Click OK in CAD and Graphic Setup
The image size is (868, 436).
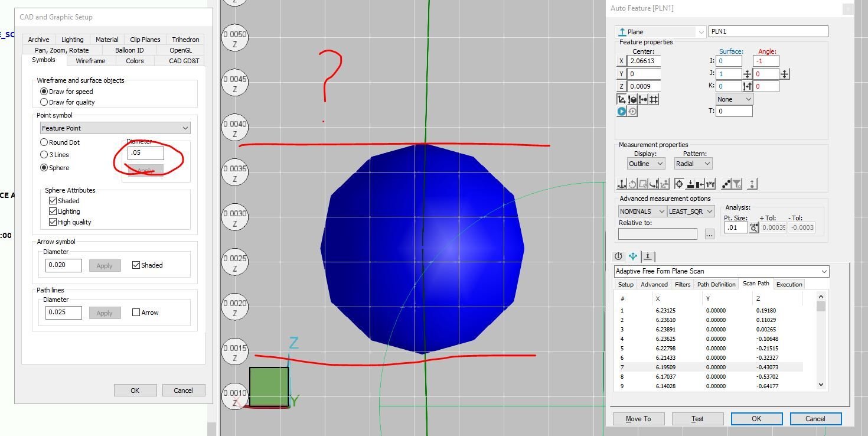[135, 391]
